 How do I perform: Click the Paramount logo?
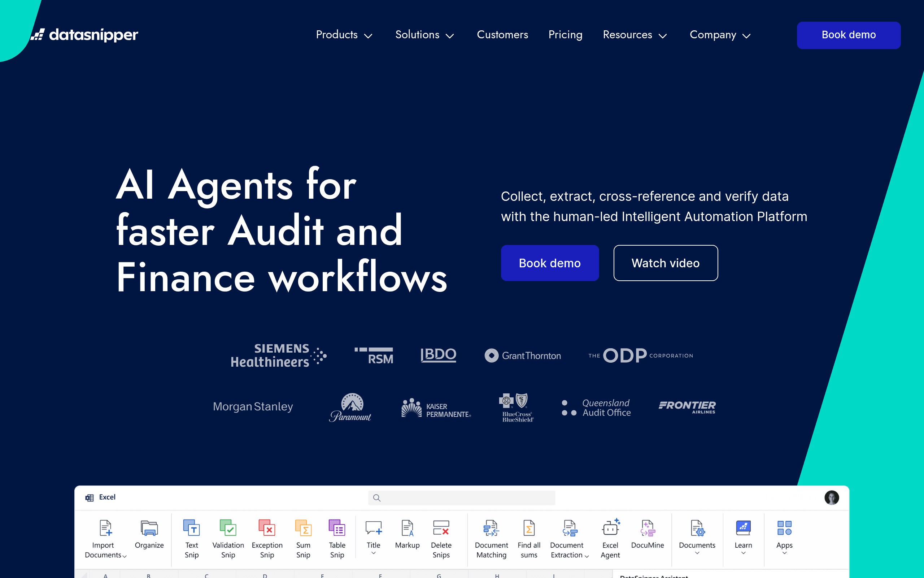[350, 407]
